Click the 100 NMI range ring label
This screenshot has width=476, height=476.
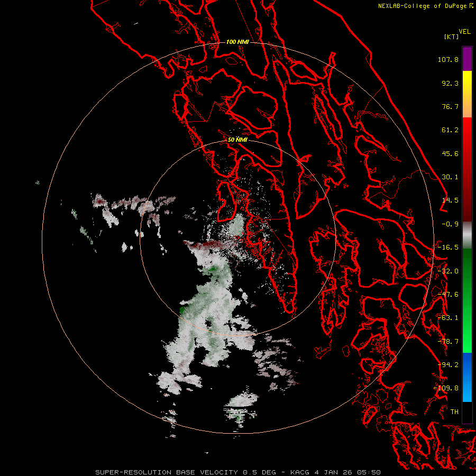pos(237,42)
